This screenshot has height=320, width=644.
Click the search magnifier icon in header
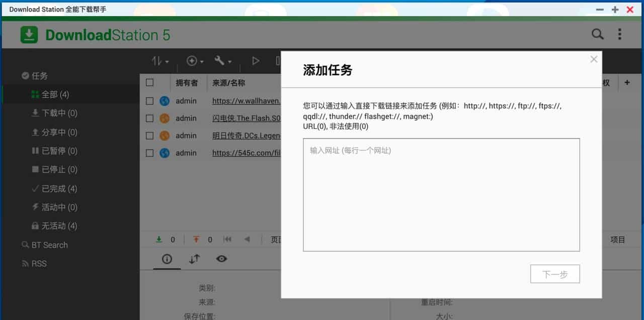point(597,34)
